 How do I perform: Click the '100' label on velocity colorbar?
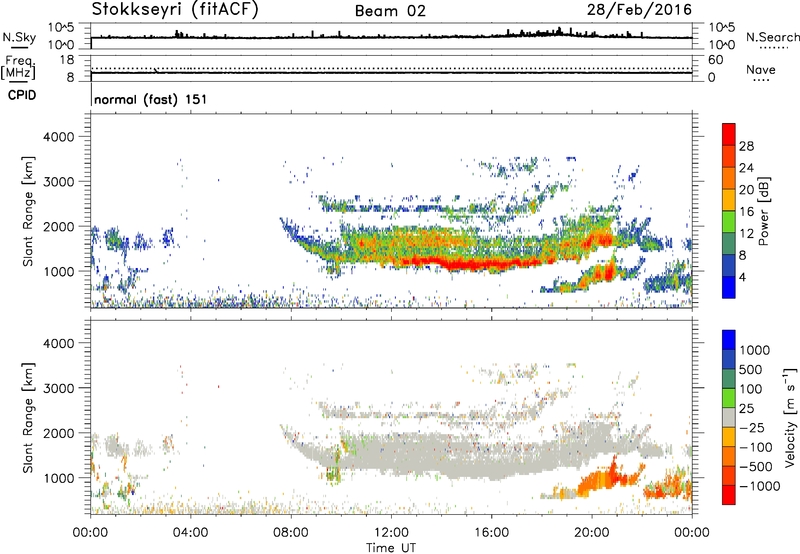pyautogui.click(x=751, y=389)
